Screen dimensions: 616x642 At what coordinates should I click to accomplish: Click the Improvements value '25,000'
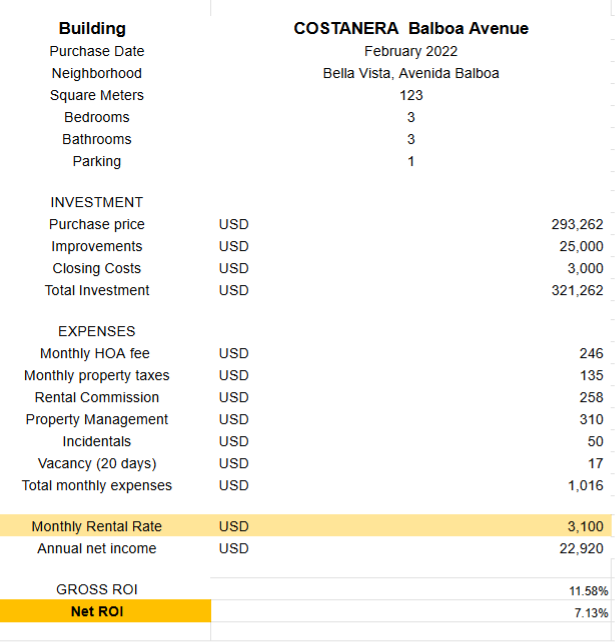581,246
